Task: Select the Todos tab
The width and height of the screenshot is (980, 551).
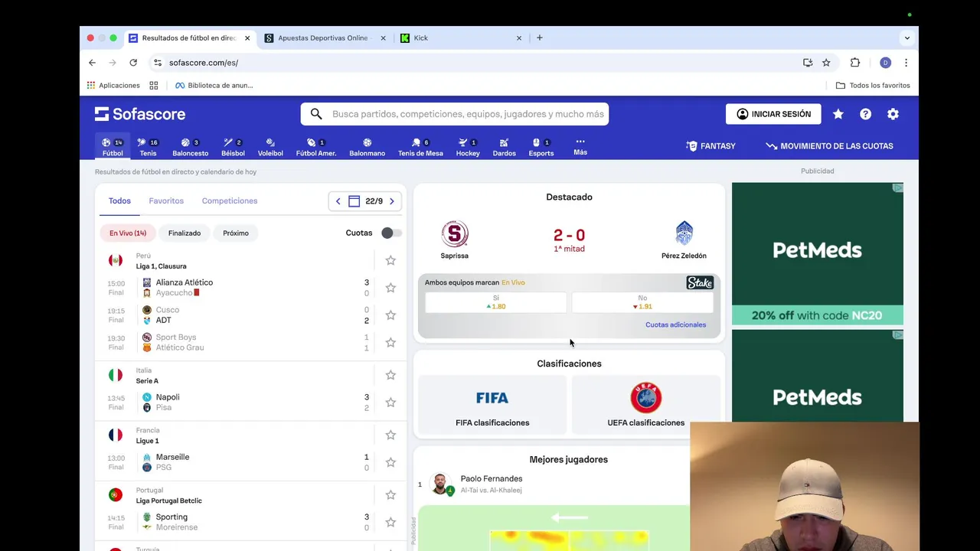Action: click(x=119, y=201)
